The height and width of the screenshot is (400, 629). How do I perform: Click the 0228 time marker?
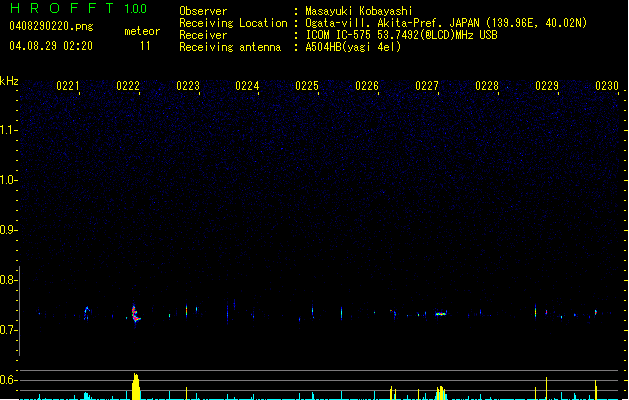click(487, 86)
